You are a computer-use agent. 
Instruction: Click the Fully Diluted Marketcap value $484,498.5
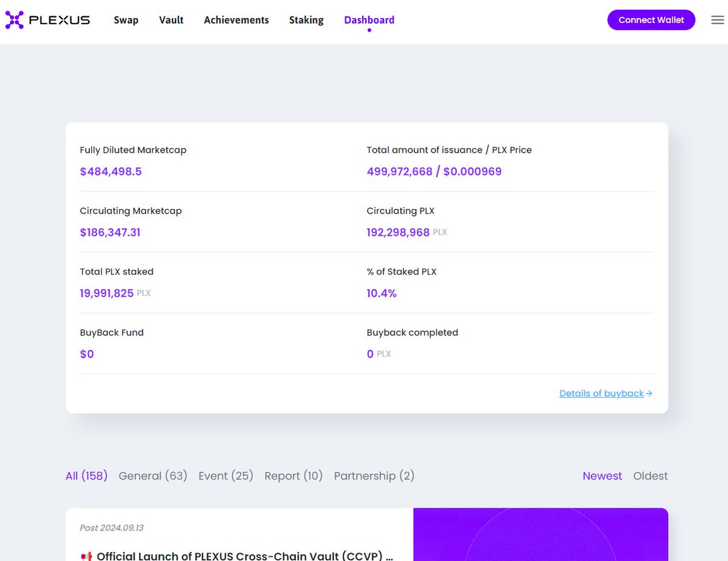(110, 172)
